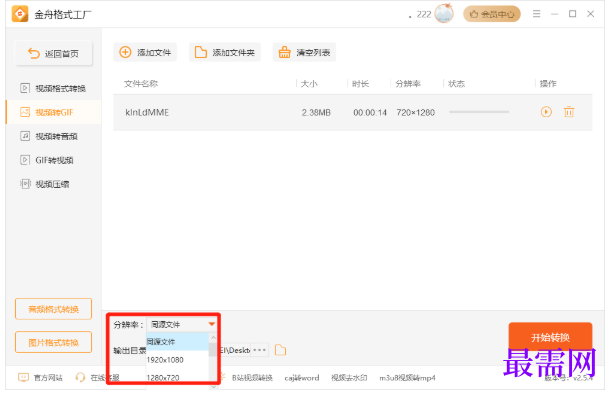Play the klnLdMME video preview
The height and width of the screenshot is (394, 615).
[546, 112]
